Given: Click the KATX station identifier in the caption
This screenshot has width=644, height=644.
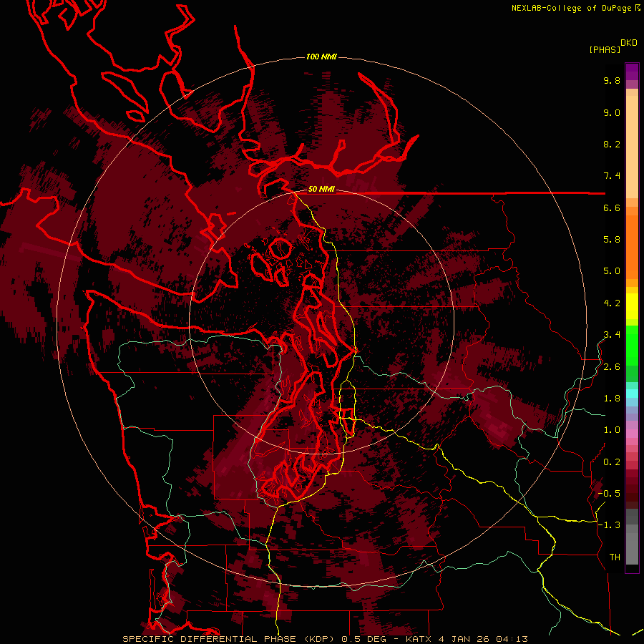Looking at the screenshot, I should click(x=420, y=639).
